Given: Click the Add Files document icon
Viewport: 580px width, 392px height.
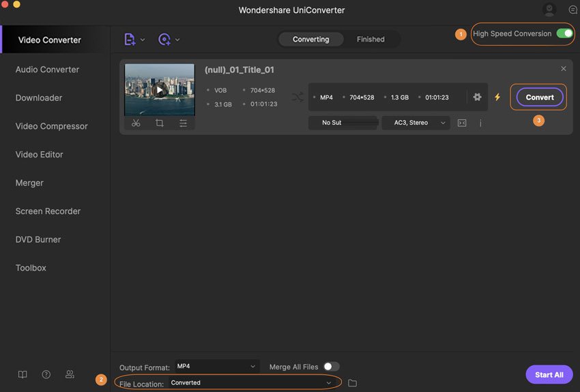Looking at the screenshot, I should tap(130, 39).
